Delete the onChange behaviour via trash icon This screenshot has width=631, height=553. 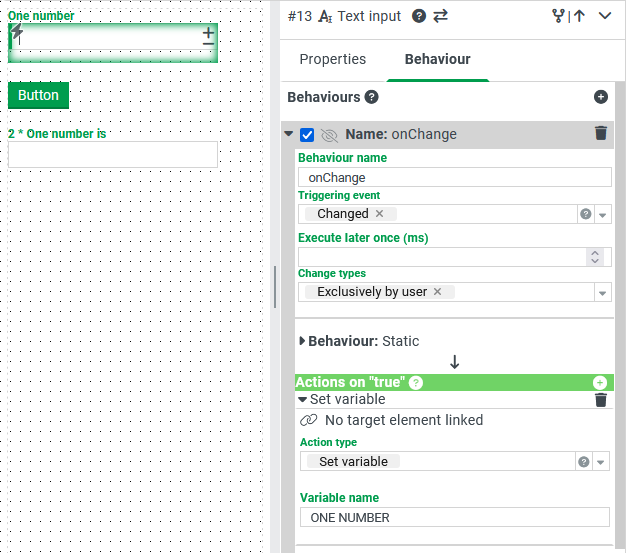click(x=600, y=133)
